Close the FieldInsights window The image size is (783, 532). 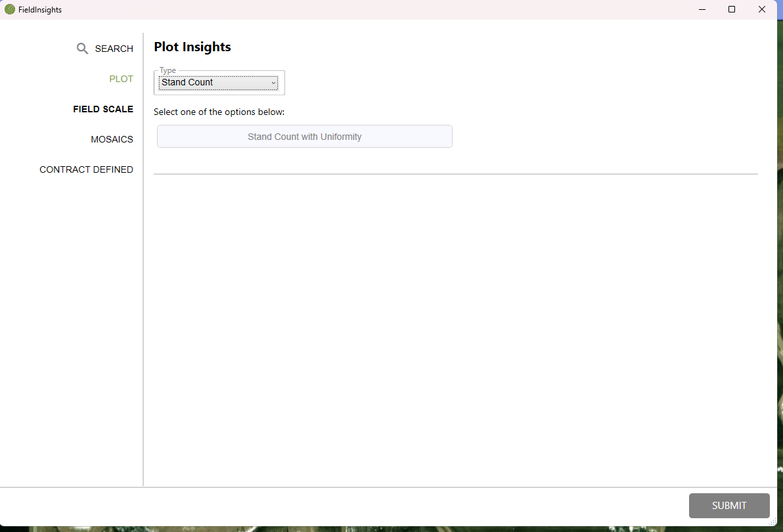pos(762,9)
